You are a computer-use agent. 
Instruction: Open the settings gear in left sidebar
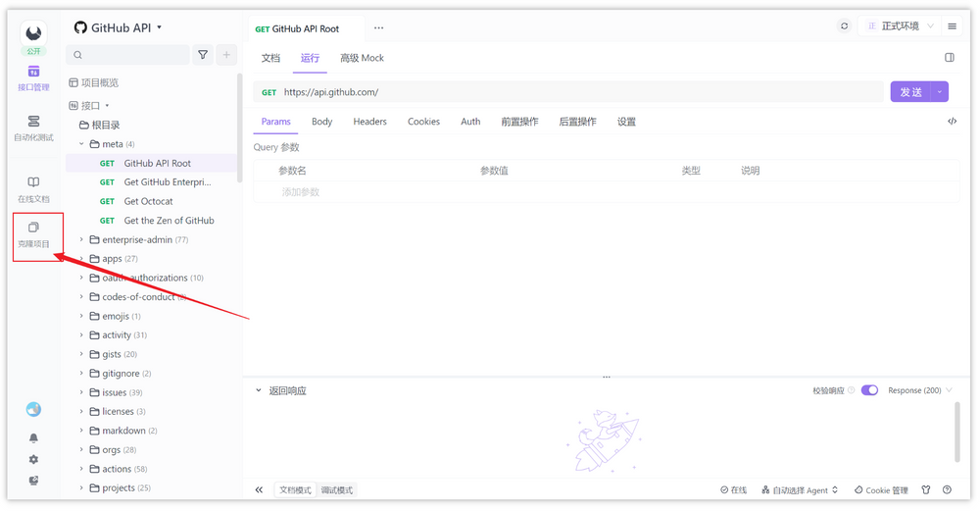[x=33, y=460]
